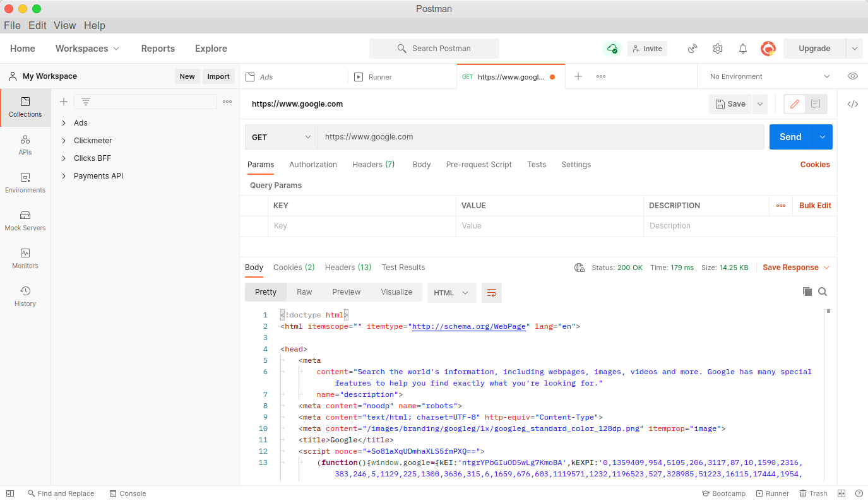The height and width of the screenshot is (501, 868).
Task: Switch to response Cookies (2) tab
Action: point(294,268)
